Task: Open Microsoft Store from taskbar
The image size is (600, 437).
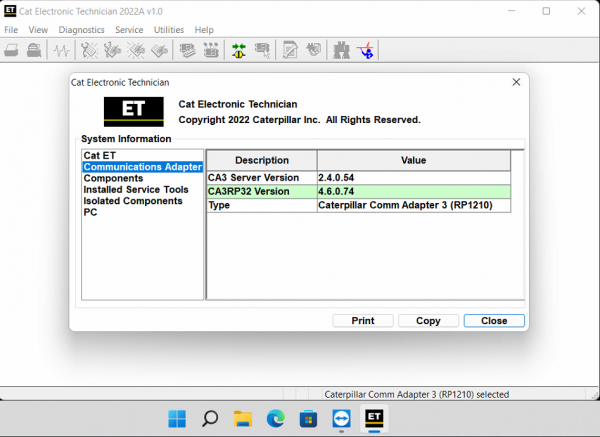Action: pyautogui.click(x=308, y=419)
